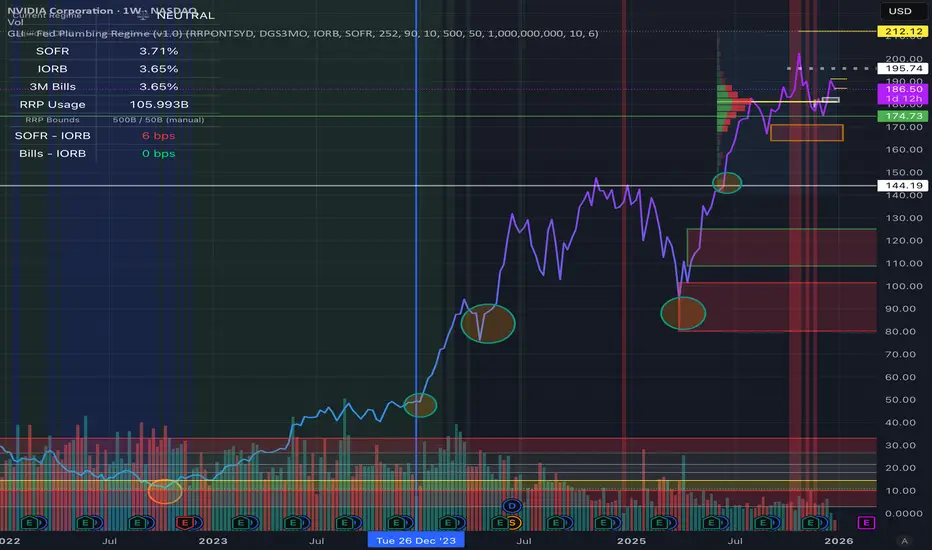
Task: Click the RRP Bounds 500B / 50B text
Action: [158, 120]
